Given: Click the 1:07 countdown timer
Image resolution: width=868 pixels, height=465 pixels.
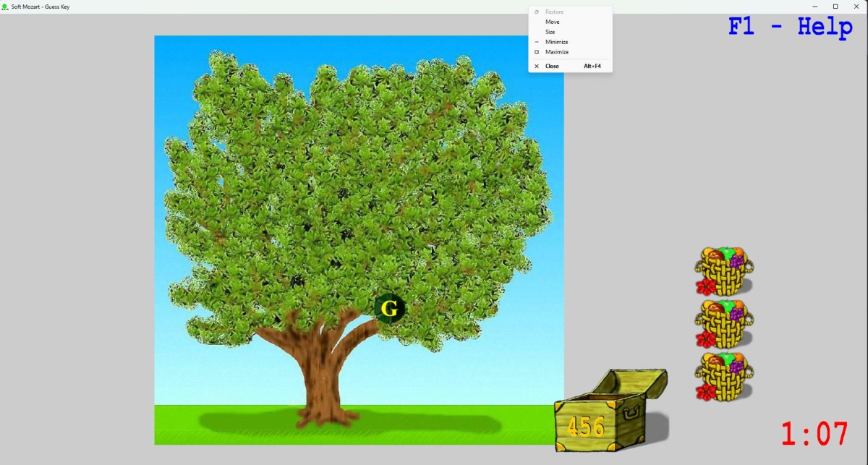Looking at the screenshot, I should point(814,434).
